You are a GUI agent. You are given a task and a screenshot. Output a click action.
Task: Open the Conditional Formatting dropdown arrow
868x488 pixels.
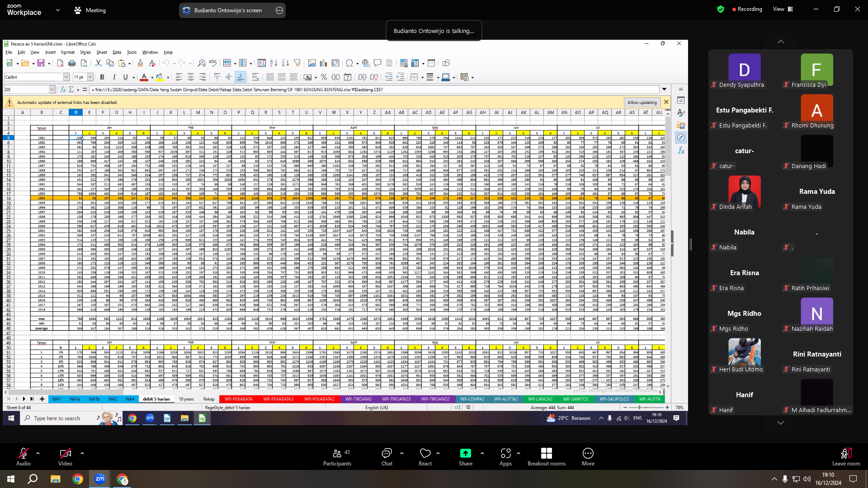[472, 78]
